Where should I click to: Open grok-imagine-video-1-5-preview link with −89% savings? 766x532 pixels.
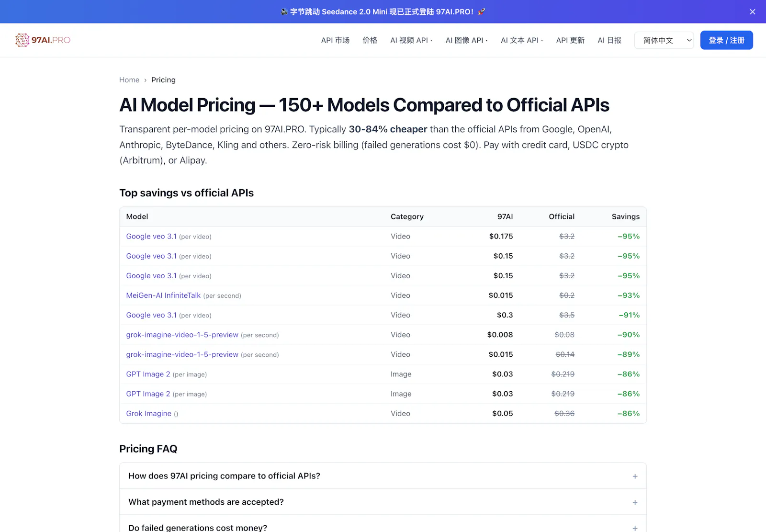click(x=182, y=354)
